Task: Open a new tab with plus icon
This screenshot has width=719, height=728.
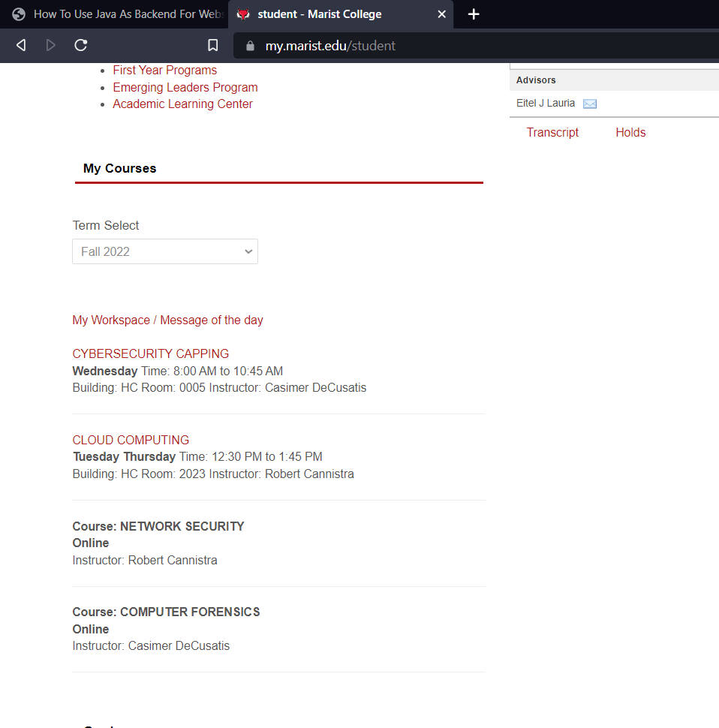Action: tap(474, 14)
